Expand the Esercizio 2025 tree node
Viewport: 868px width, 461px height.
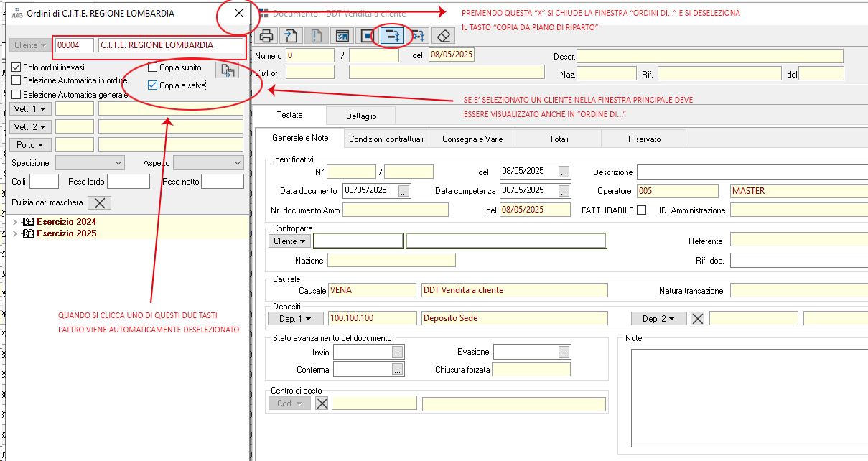point(15,233)
